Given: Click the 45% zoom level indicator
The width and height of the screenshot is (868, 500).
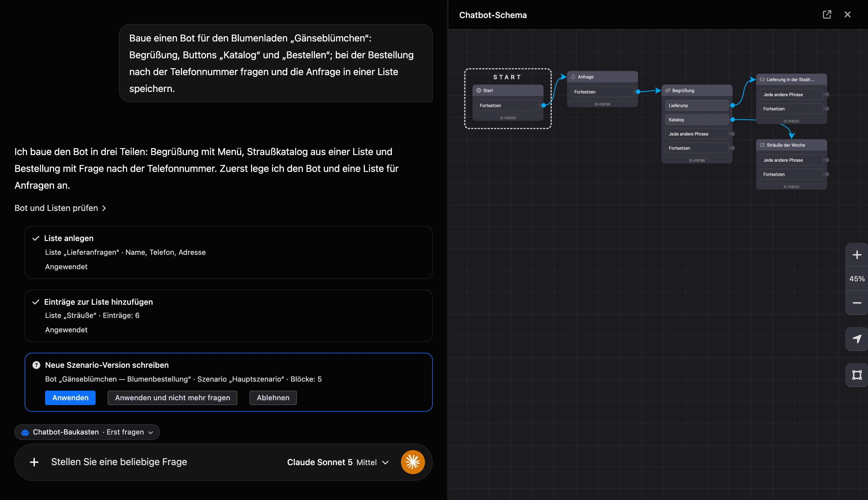Looking at the screenshot, I should tap(857, 279).
